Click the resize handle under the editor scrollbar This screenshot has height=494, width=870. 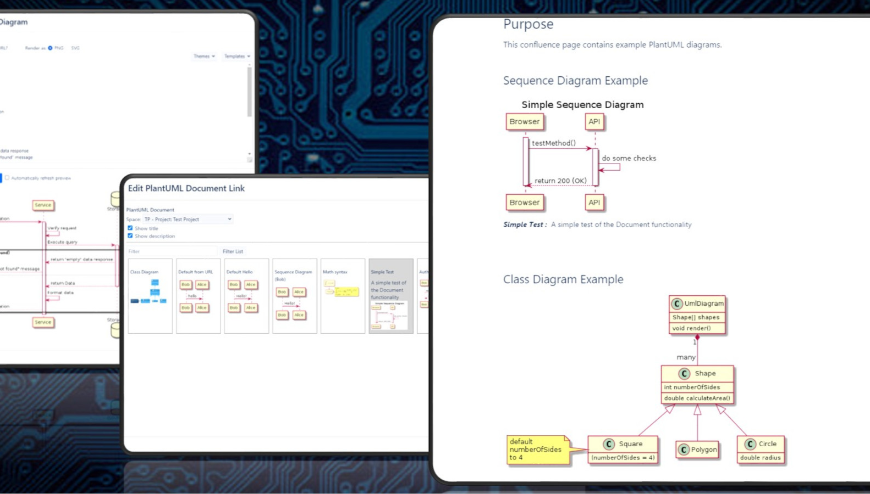click(249, 158)
